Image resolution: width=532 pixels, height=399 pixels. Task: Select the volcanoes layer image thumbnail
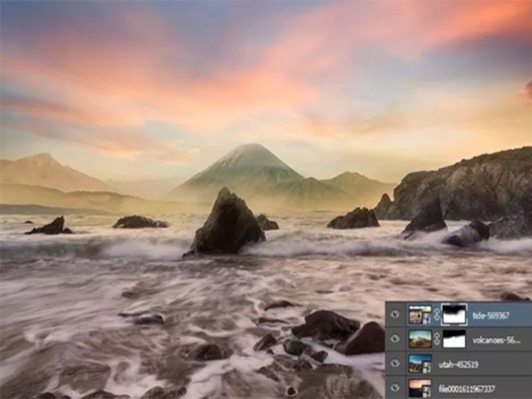tap(420, 339)
